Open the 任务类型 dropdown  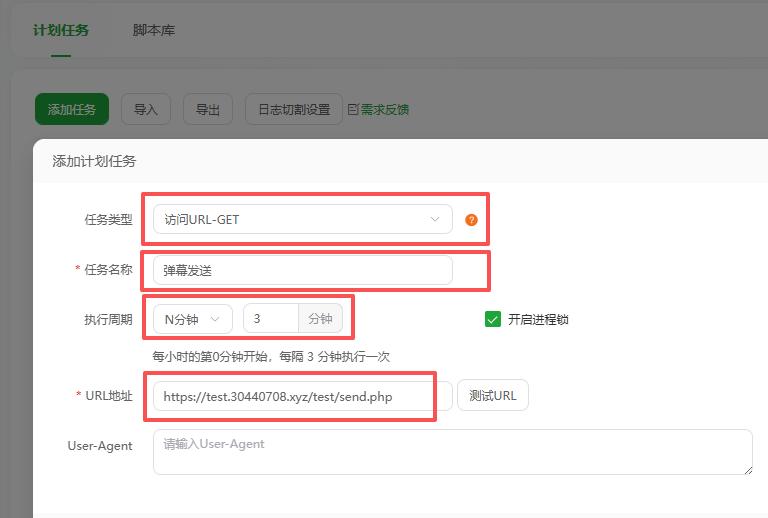point(302,219)
